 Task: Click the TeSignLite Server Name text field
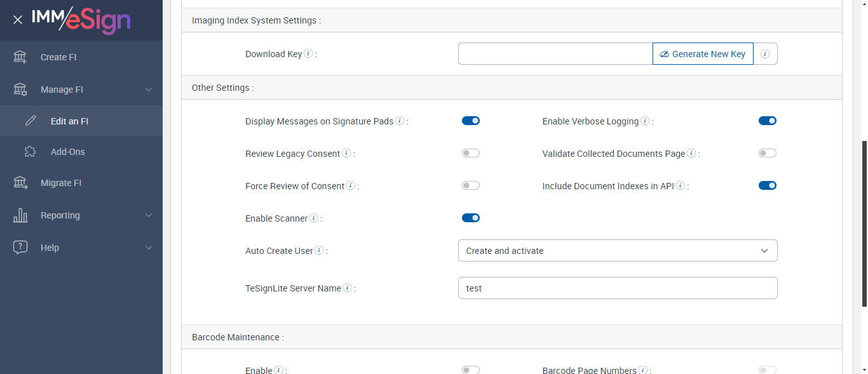(617, 288)
